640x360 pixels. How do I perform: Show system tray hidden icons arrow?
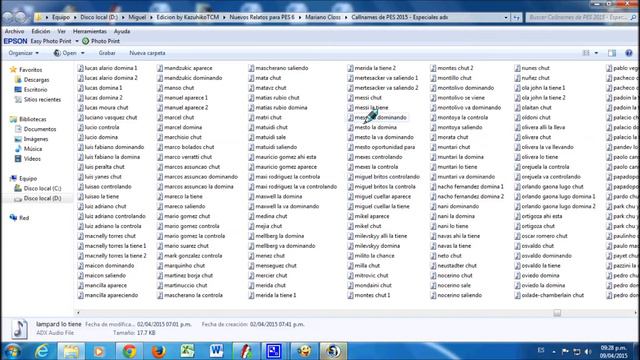click(x=554, y=351)
